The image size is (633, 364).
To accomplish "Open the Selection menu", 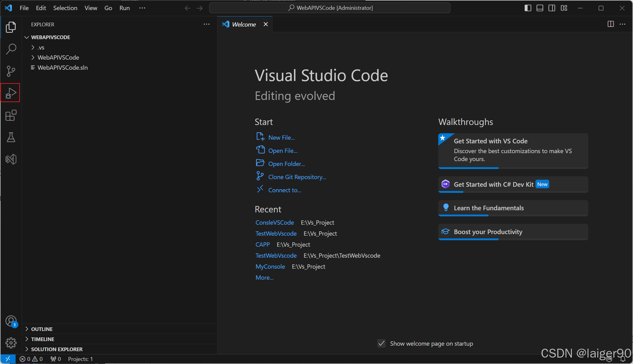I will [x=65, y=8].
